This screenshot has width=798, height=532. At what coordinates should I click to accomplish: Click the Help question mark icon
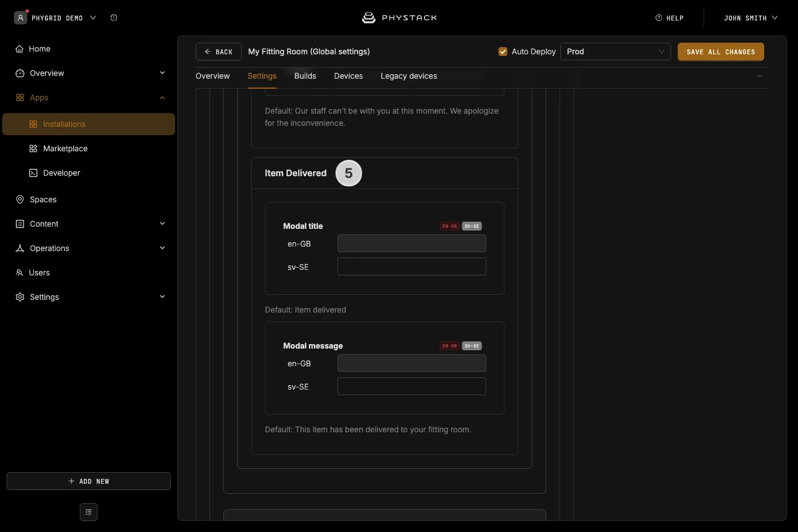pos(659,18)
